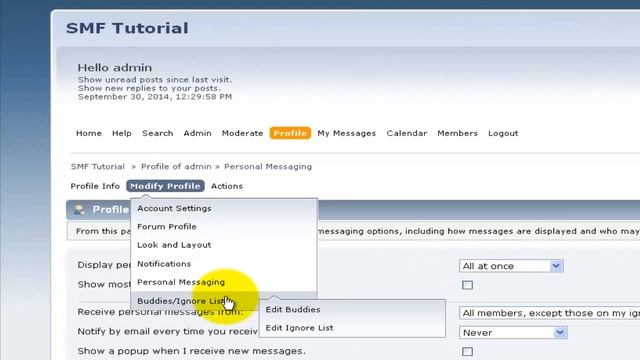The width and height of the screenshot is (640, 360).
Task: Click 'Show unread posts since last visit' link
Action: pyautogui.click(x=155, y=80)
